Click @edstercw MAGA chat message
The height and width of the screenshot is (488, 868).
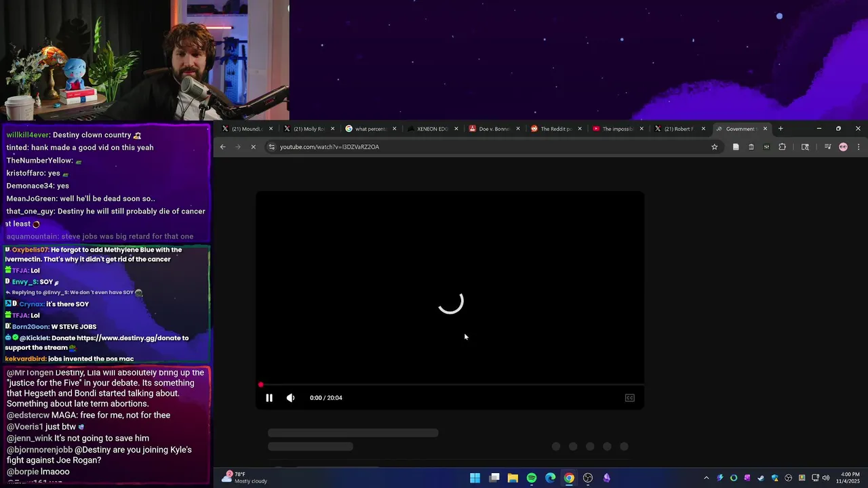pos(88,415)
